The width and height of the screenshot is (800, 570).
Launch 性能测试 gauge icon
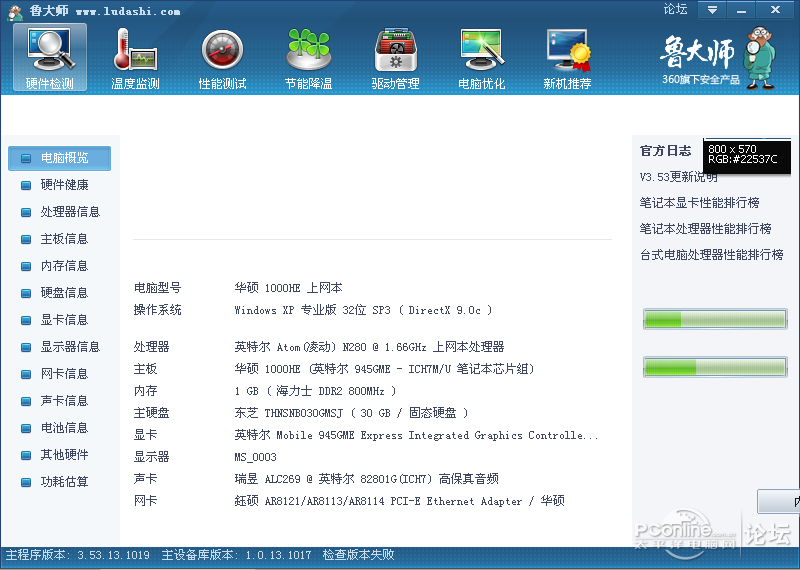(222, 58)
